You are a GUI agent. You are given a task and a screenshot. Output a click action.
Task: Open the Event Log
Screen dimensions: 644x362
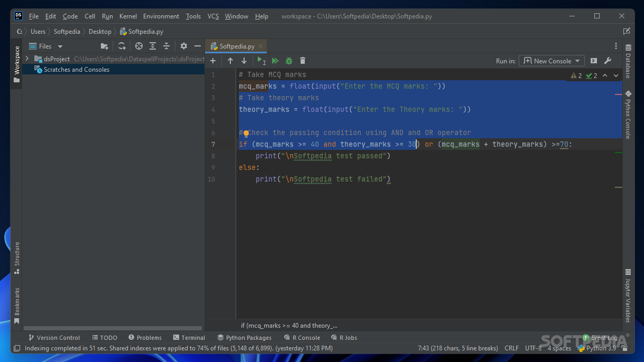(600, 338)
